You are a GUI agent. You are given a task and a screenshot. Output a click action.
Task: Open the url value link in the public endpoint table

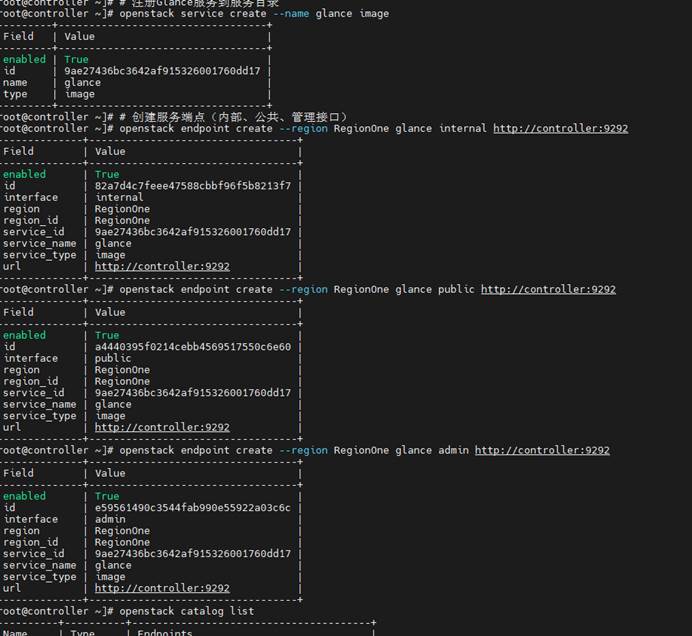click(162, 427)
